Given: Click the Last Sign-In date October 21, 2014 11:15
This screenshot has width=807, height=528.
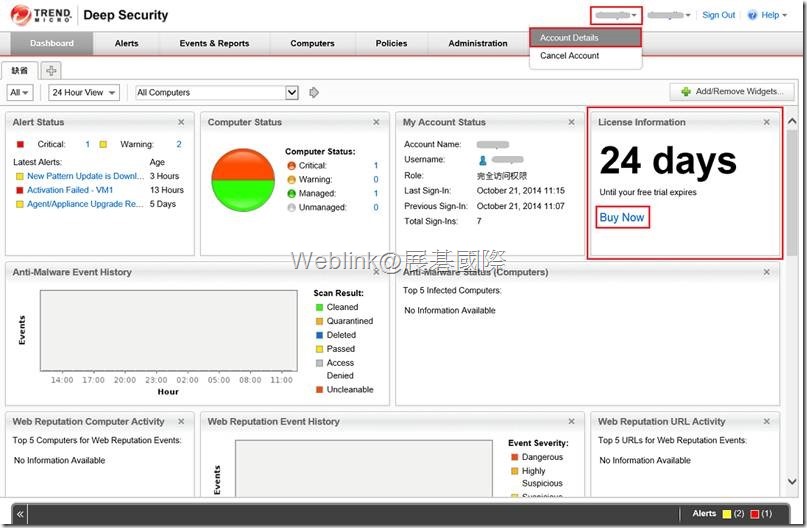Looking at the screenshot, I should [x=520, y=190].
